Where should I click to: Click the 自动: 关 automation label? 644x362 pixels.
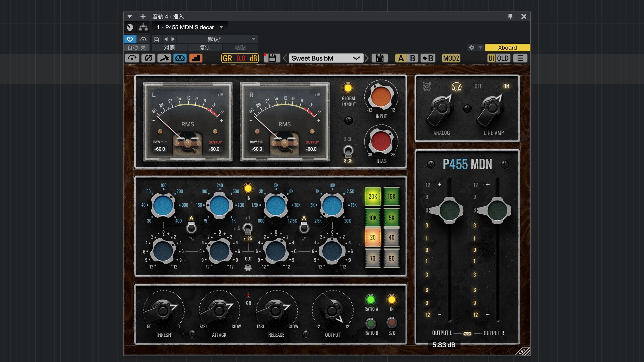tap(137, 48)
